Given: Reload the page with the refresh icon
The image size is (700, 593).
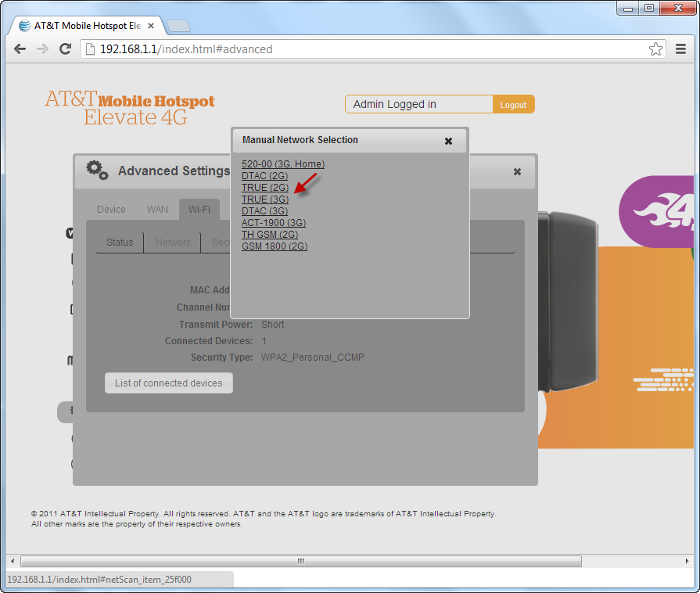Looking at the screenshot, I should [x=66, y=49].
